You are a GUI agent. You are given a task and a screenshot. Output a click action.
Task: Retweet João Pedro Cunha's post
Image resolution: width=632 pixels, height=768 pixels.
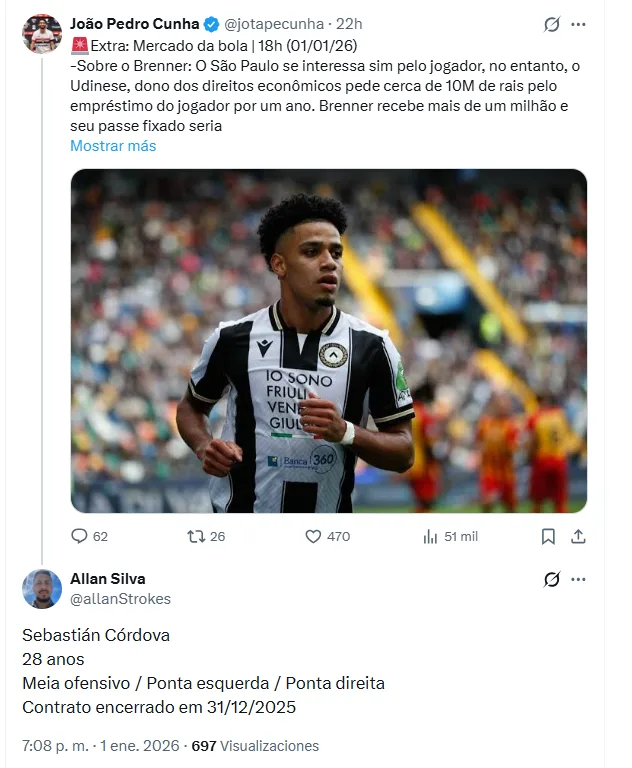click(196, 536)
